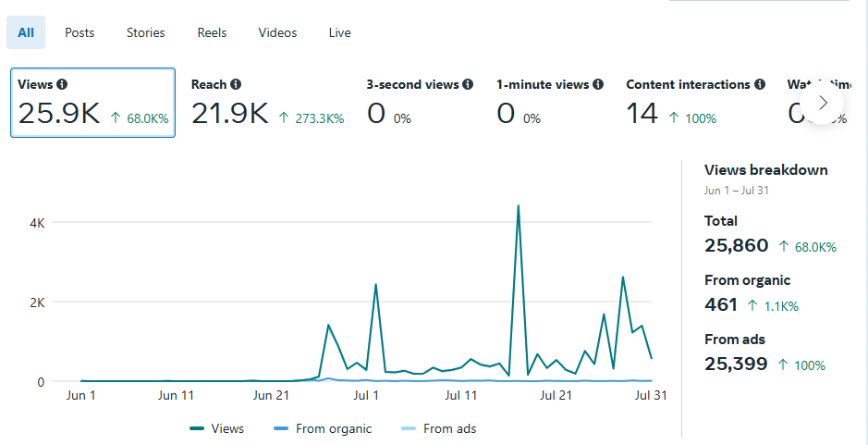This screenshot has height=445, width=868.
Task: Click the From ads 25,399 breakdown value
Action: click(x=736, y=364)
